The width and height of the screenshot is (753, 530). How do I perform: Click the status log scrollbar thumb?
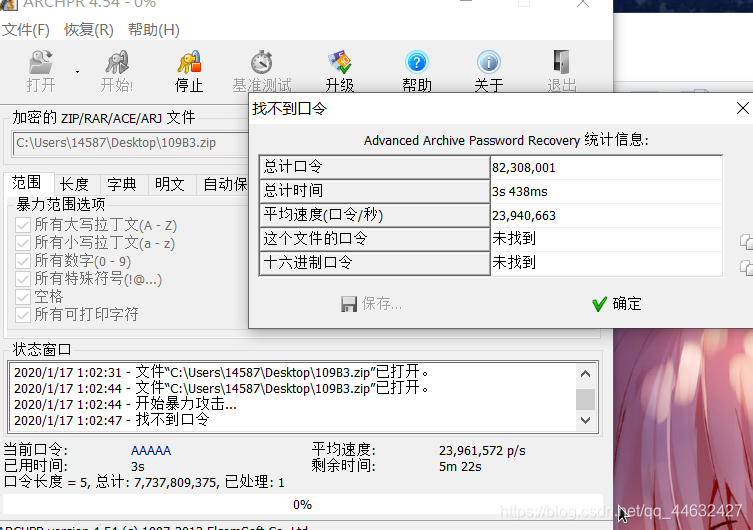(x=585, y=399)
